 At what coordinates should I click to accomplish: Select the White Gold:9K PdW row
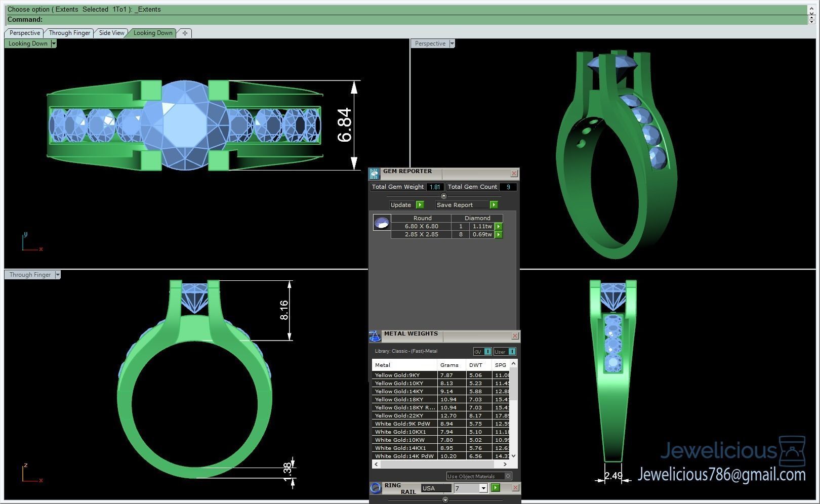tap(441, 424)
